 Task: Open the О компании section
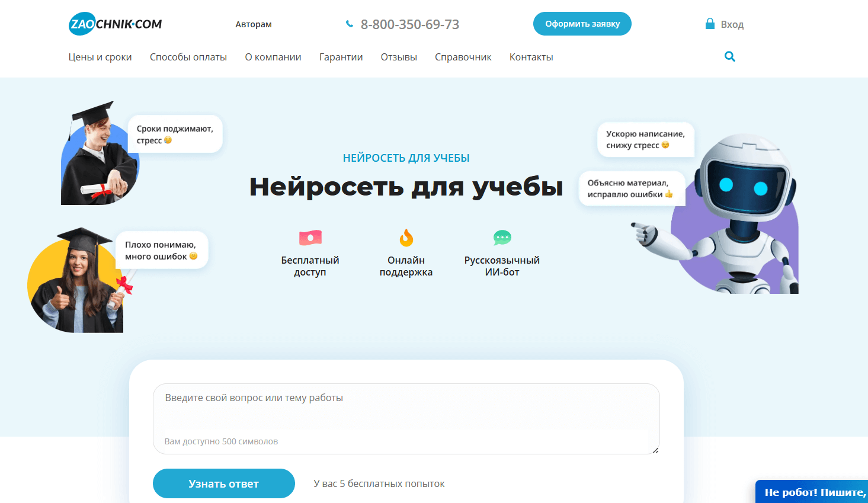coord(273,57)
